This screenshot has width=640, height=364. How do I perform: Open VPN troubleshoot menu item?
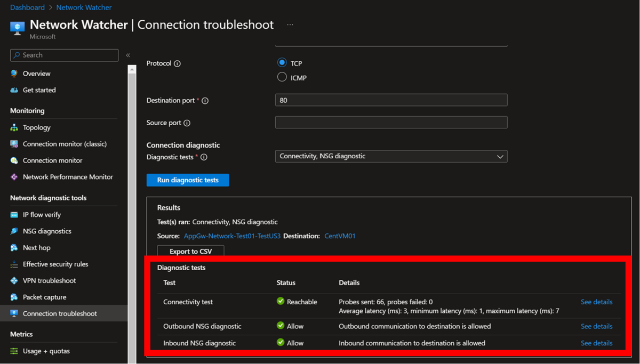pyautogui.click(x=49, y=281)
